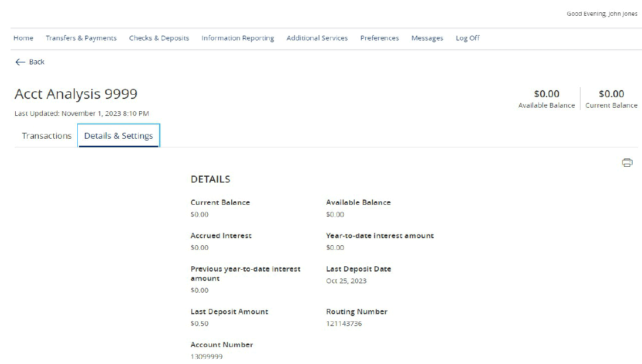Open Additional Services menu

pos(317,38)
